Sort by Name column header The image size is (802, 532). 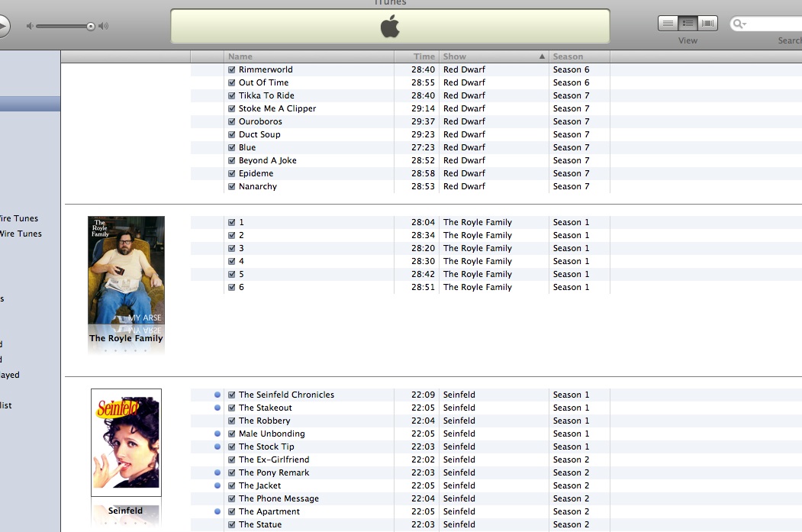[x=309, y=56]
